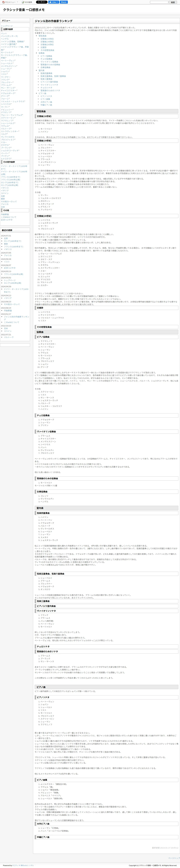Open メンデルスゾーン sidebar menu link

click(9, 66)
